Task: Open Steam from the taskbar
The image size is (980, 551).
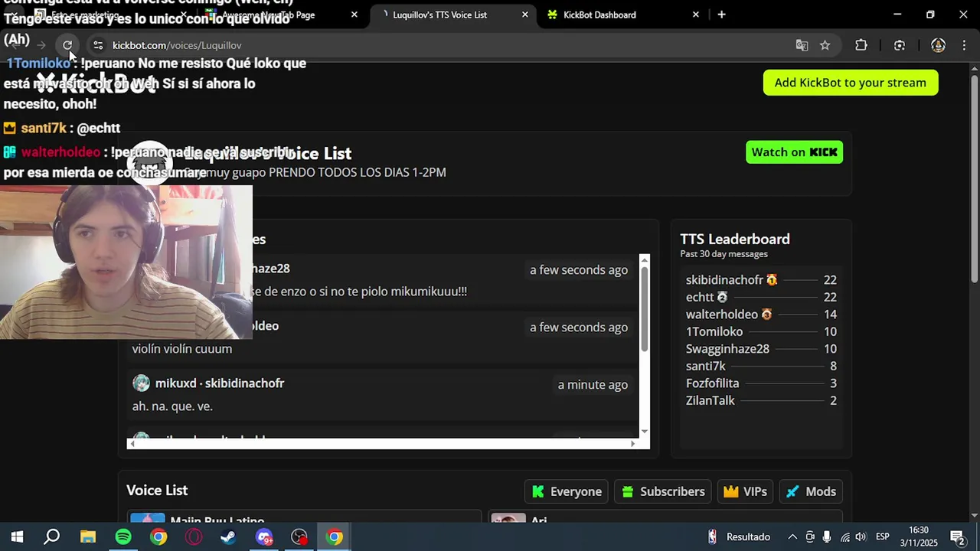Action: click(x=228, y=536)
